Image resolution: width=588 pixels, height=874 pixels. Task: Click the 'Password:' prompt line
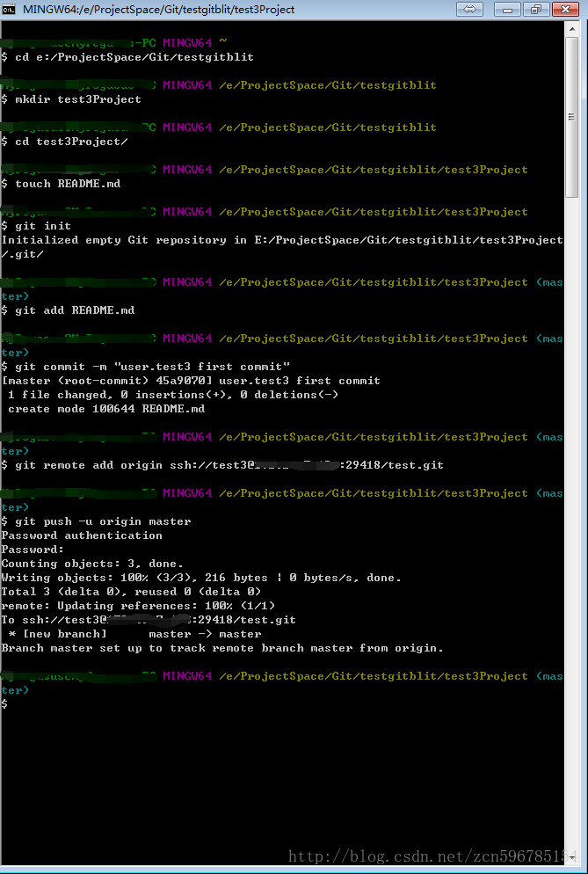[33, 549]
